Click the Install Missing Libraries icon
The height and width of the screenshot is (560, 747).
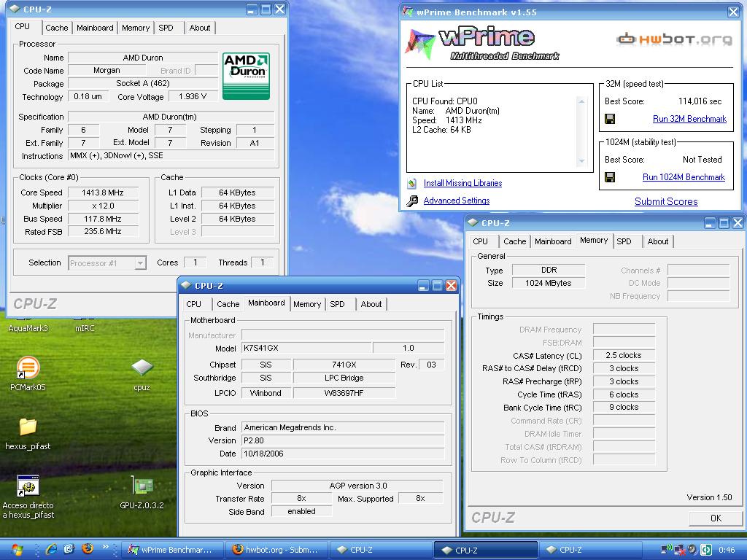tap(412, 183)
